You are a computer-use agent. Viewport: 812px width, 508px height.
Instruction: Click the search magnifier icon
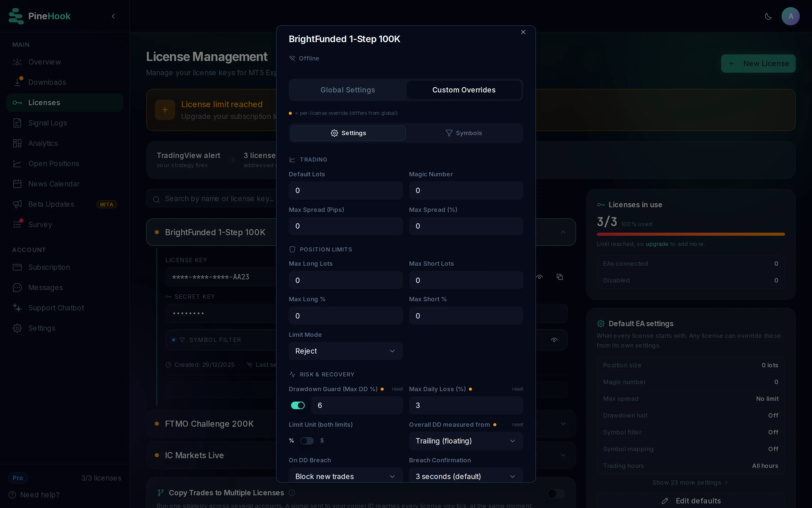(x=156, y=199)
